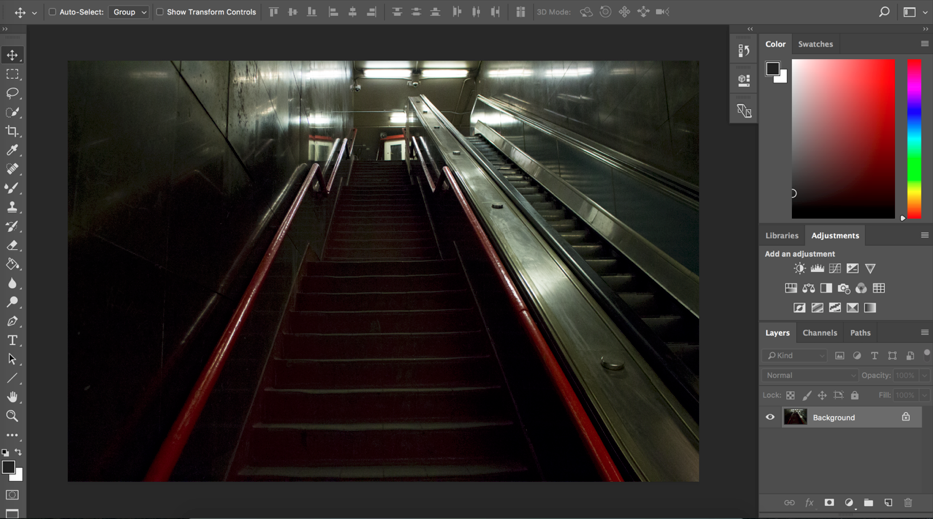
Task: Click the foreground color swatch in toolbar
Action: (x=8, y=467)
